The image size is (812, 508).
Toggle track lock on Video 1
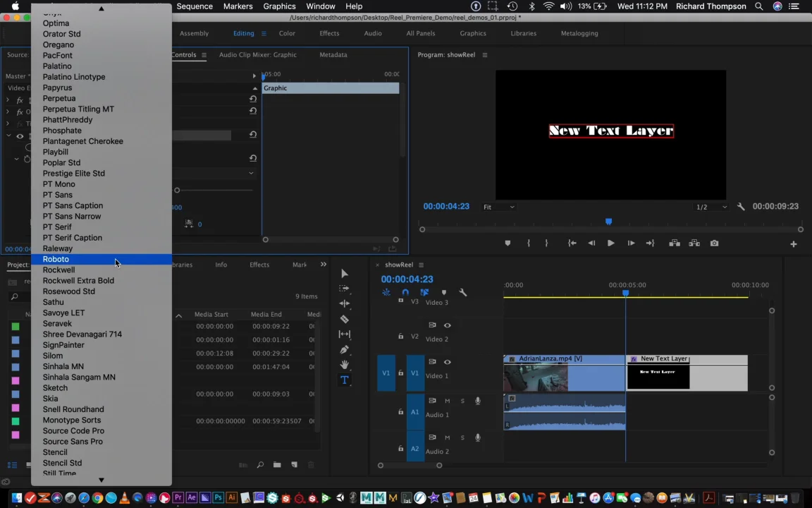[x=401, y=373]
